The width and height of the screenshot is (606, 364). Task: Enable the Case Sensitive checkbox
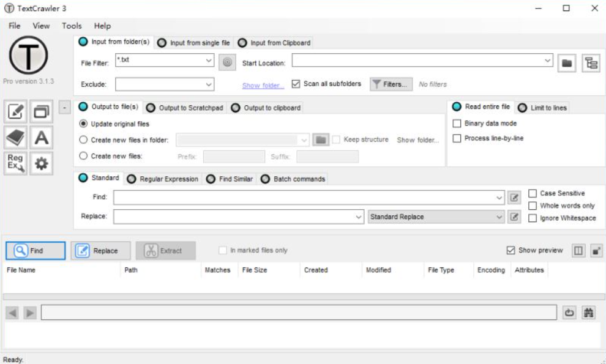533,193
